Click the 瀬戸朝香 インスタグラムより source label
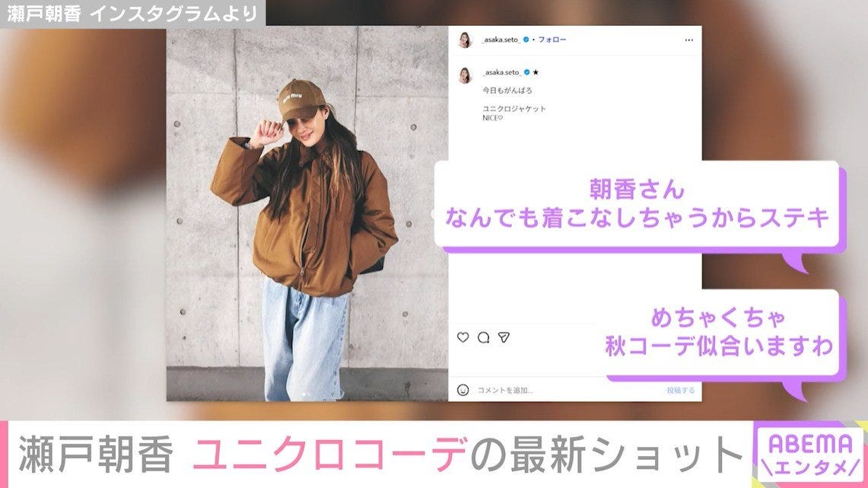 pos(133,13)
